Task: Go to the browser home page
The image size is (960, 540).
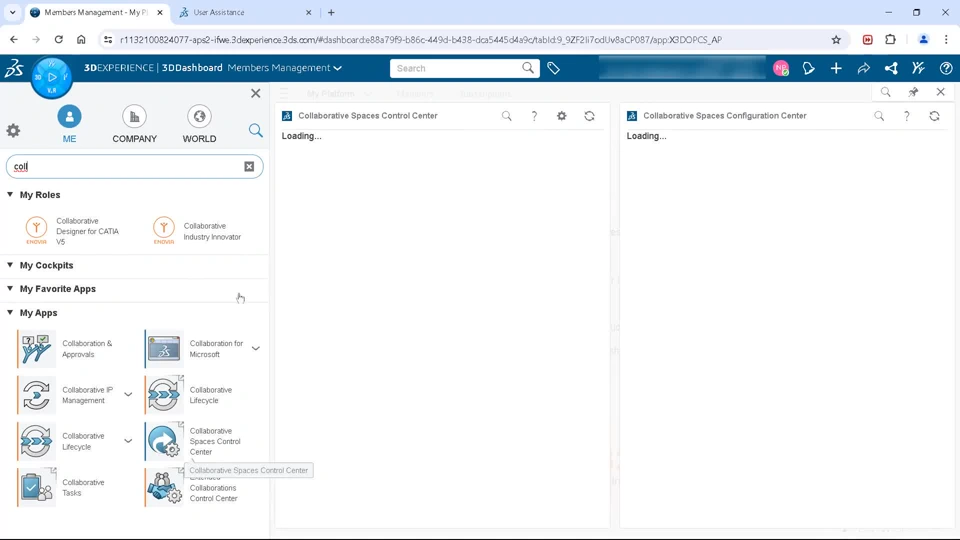Action: [x=81, y=40]
